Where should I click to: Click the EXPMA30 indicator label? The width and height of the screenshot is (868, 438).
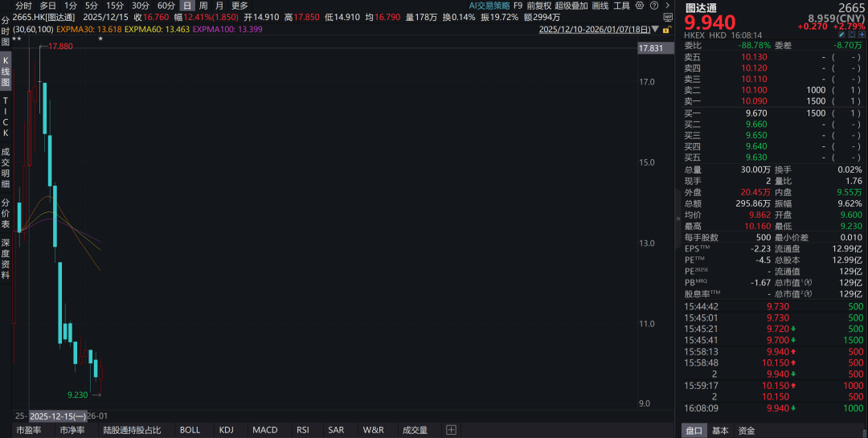[x=88, y=30]
